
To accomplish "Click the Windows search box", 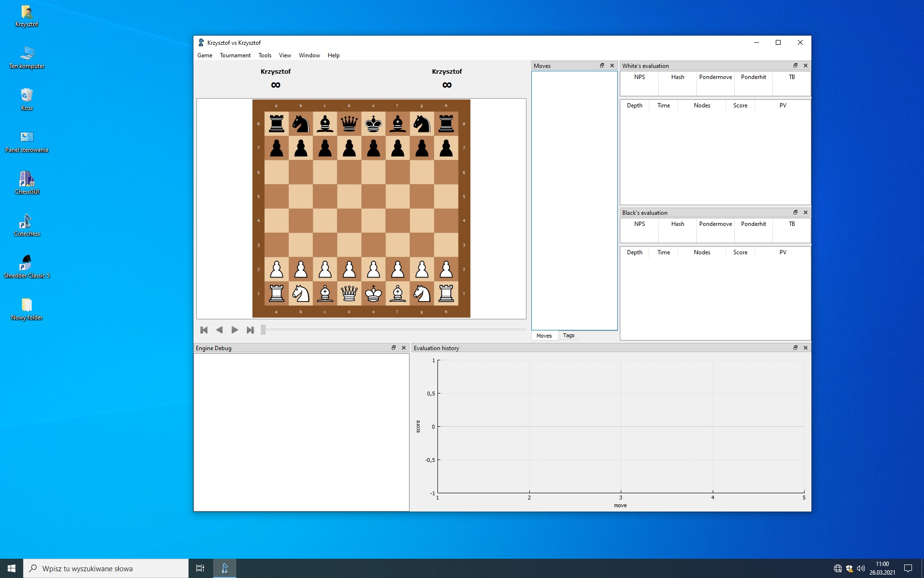I will 106,568.
